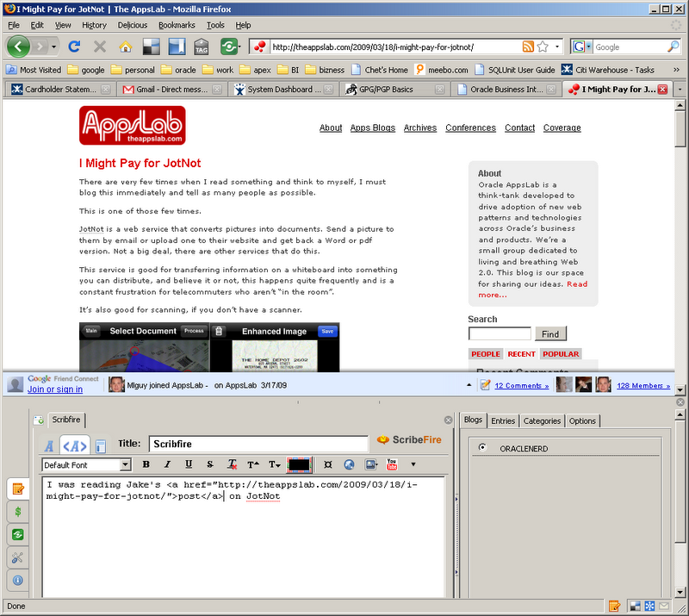
Task: Insert special character in ScribeFire
Action: point(328,464)
